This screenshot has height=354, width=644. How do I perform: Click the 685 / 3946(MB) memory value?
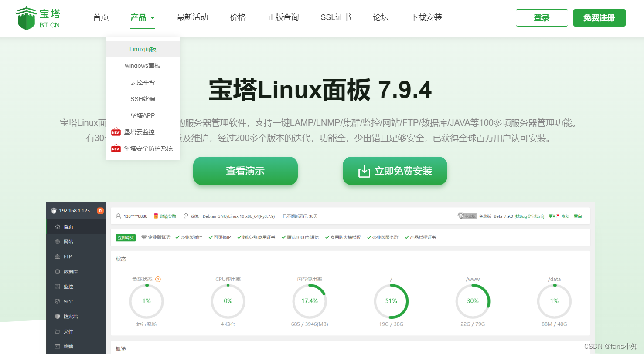pyautogui.click(x=310, y=324)
